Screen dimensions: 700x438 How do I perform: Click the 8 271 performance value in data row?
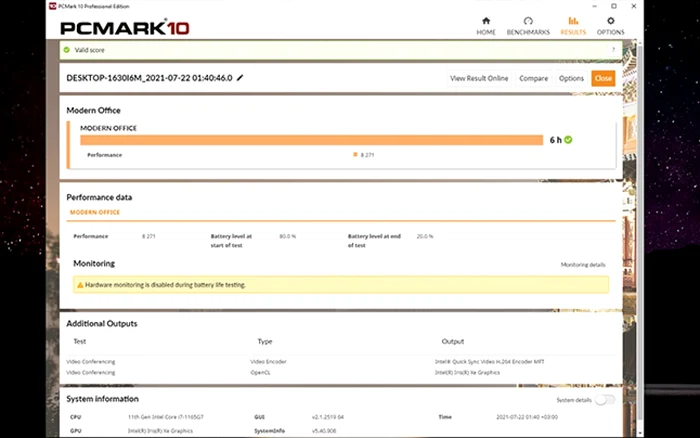tap(149, 236)
